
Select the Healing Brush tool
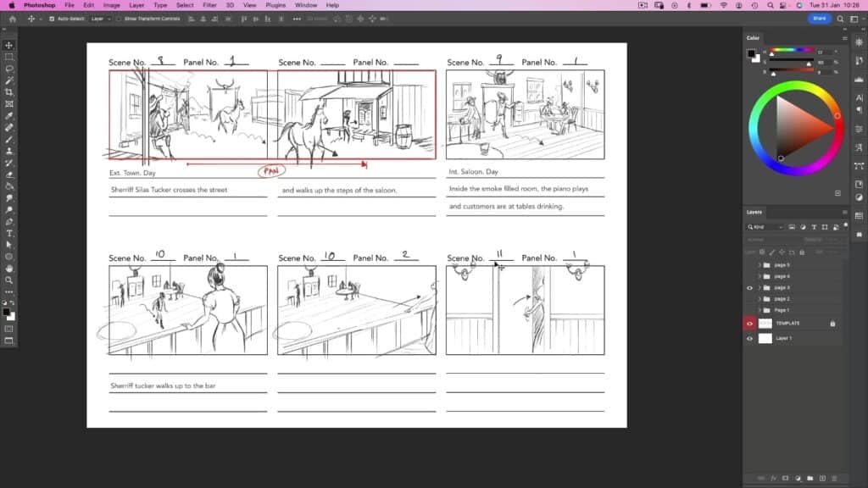point(8,128)
